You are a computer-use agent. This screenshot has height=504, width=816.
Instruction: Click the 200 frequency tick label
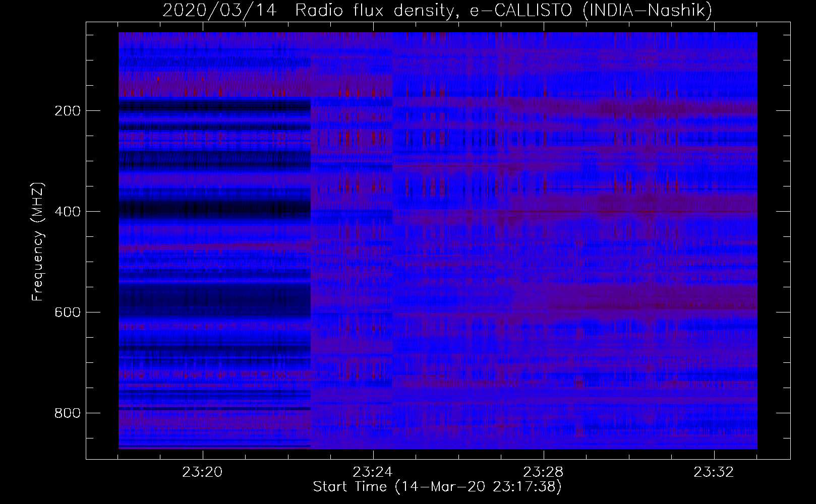coord(67,111)
